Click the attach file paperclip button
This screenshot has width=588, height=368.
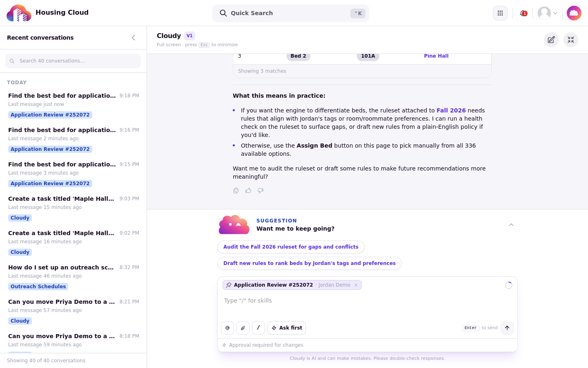[243, 328]
